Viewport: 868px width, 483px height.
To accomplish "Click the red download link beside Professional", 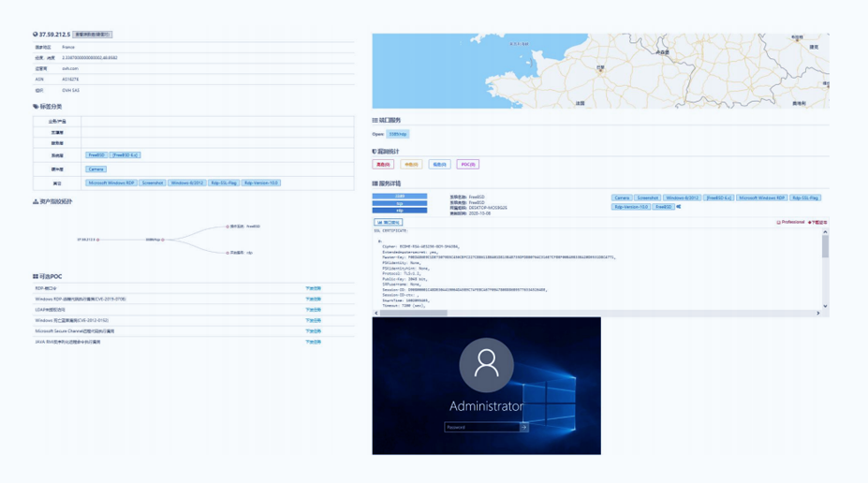I will click(x=817, y=223).
